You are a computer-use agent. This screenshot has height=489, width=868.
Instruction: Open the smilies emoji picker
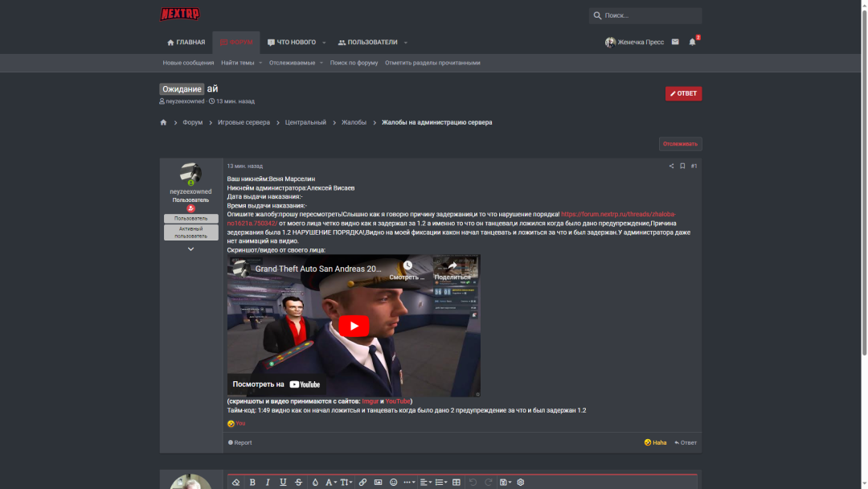pyautogui.click(x=394, y=483)
